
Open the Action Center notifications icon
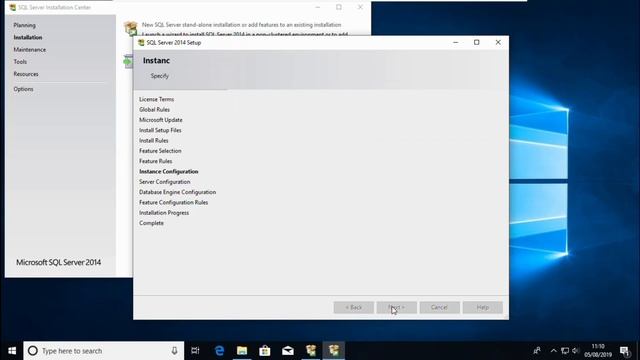(x=624, y=351)
